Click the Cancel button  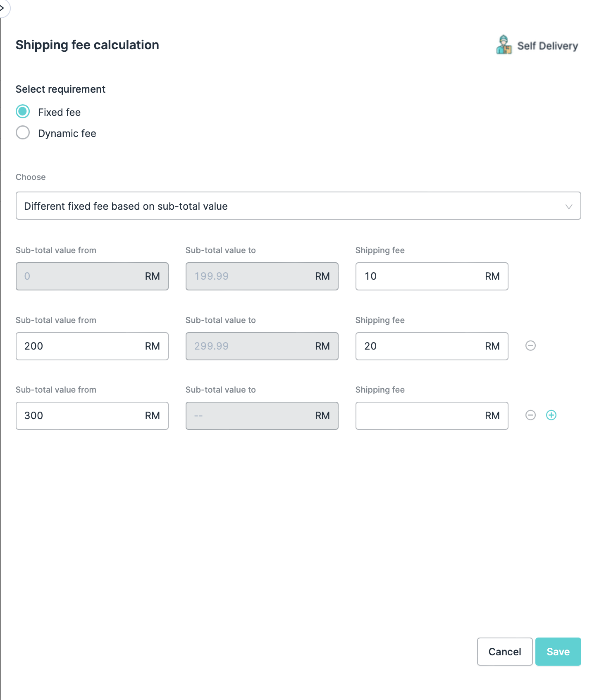(x=504, y=652)
